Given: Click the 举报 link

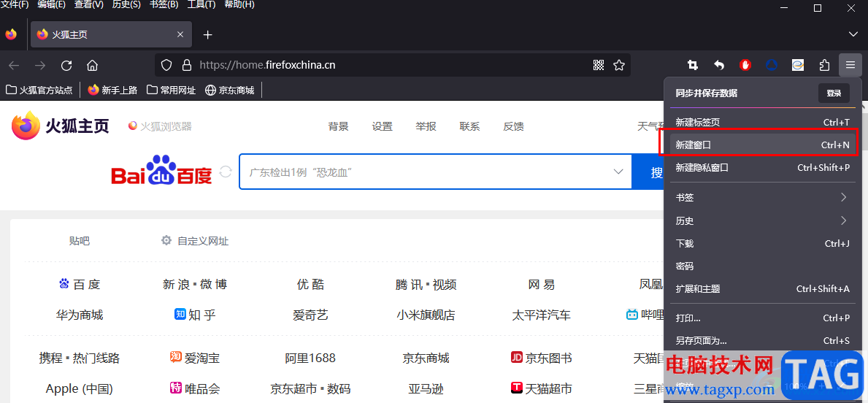Looking at the screenshot, I should tap(426, 127).
